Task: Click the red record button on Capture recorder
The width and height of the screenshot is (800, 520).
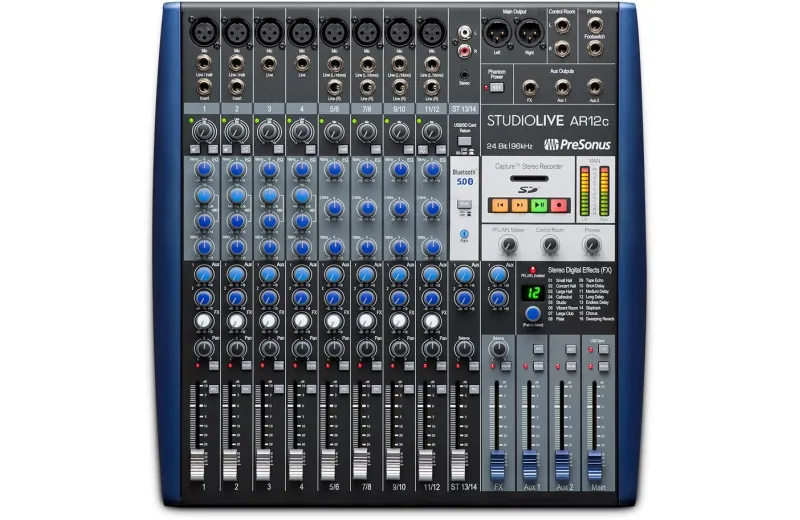Action: pos(559,205)
